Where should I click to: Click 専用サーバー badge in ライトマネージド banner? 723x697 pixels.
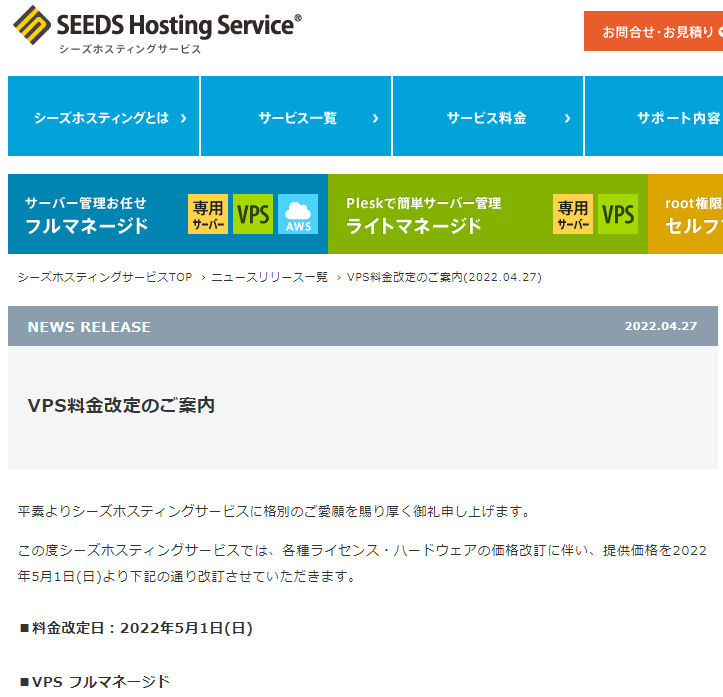573,214
